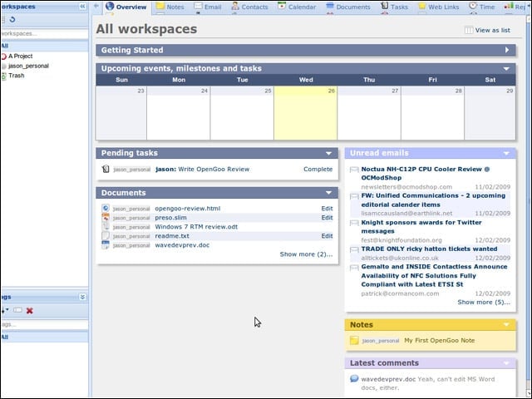
Task: Open Write OpenGoo Review task
Action: click(x=214, y=169)
